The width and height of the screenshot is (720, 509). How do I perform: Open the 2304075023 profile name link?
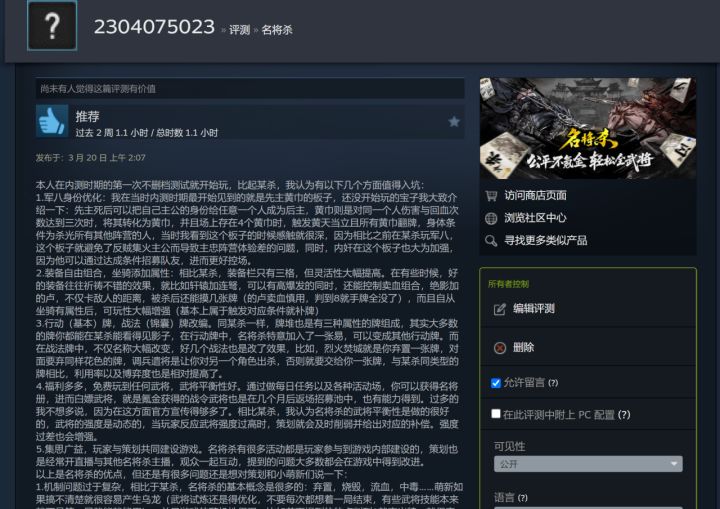pyautogui.click(x=154, y=27)
